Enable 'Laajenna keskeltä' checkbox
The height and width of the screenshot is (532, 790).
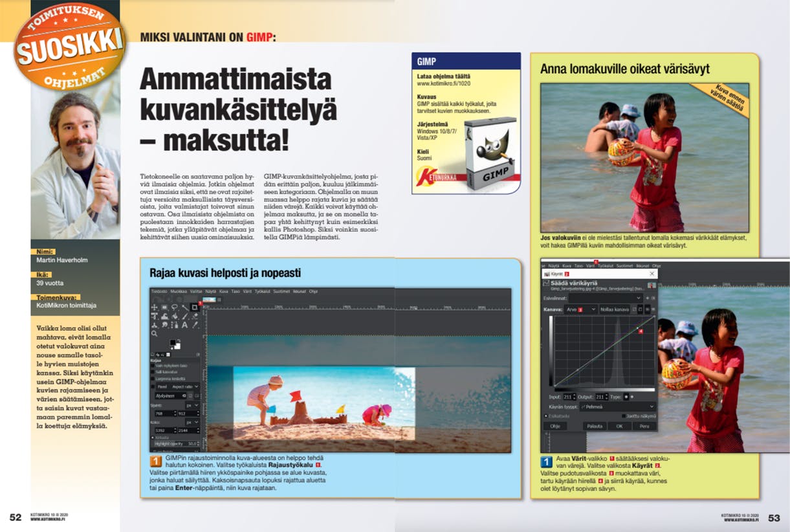(x=153, y=379)
